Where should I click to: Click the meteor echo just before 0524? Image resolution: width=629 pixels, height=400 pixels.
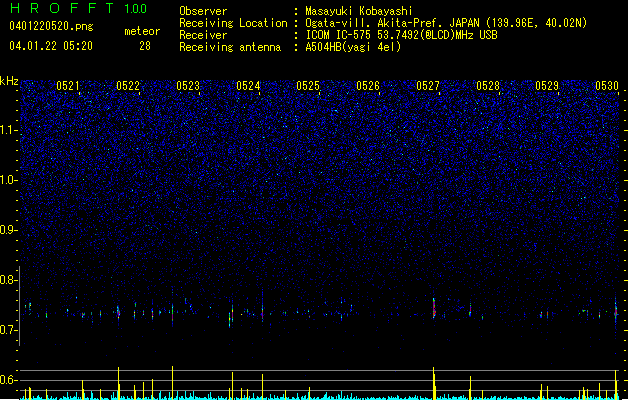tap(231, 315)
